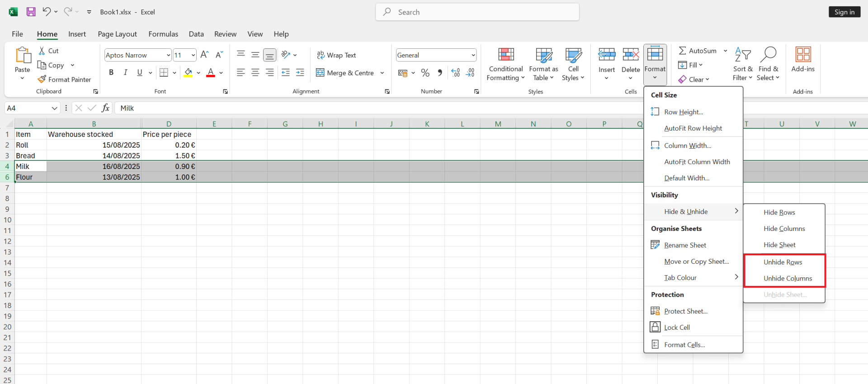Open the File tab
The image size is (868, 384).
tap(17, 34)
